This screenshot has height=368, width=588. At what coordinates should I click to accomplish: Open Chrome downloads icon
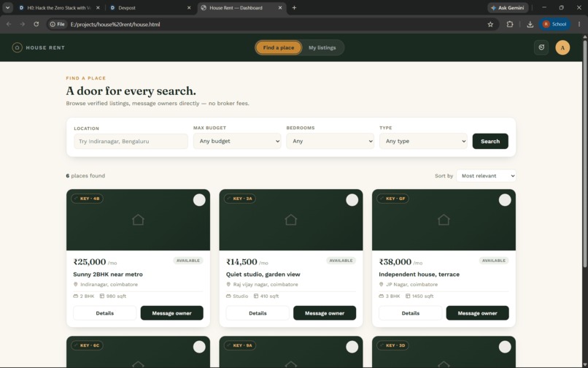click(x=530, y=24)
